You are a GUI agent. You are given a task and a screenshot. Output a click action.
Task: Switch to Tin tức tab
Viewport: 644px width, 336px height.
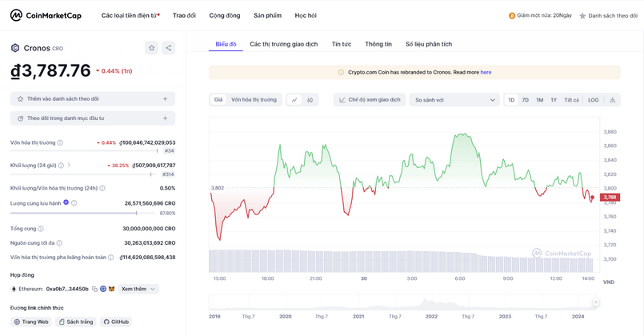(x=342, y=44)
